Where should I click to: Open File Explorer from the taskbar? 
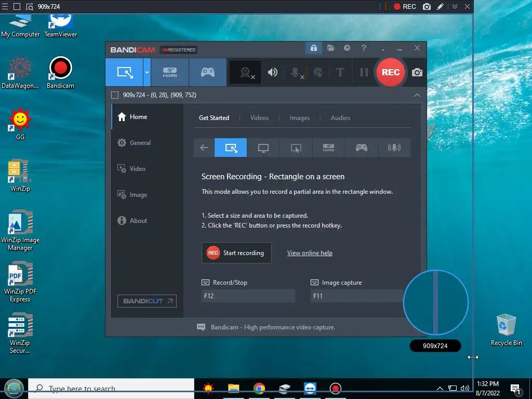click(233, 388)
